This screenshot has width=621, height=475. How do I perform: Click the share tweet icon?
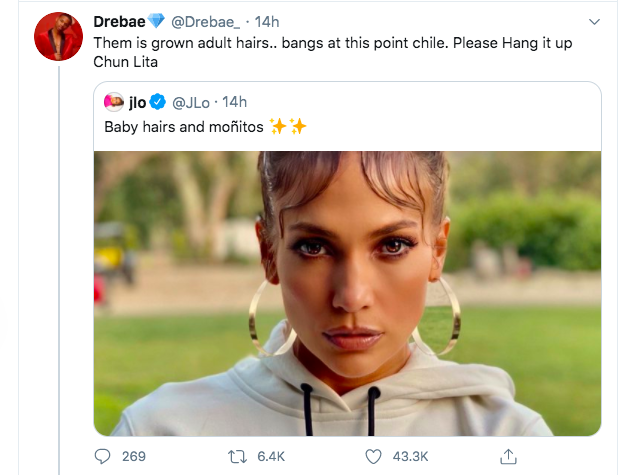click(508, 456)
